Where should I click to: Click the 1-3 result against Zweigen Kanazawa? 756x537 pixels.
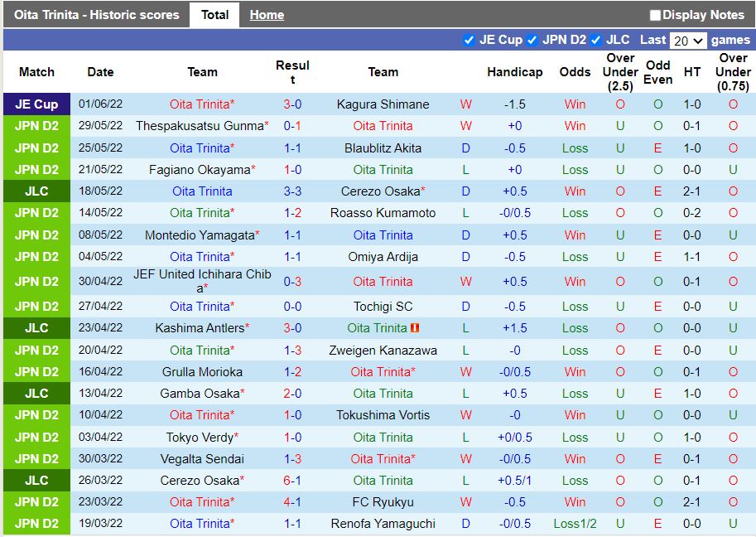click(292, 351)
